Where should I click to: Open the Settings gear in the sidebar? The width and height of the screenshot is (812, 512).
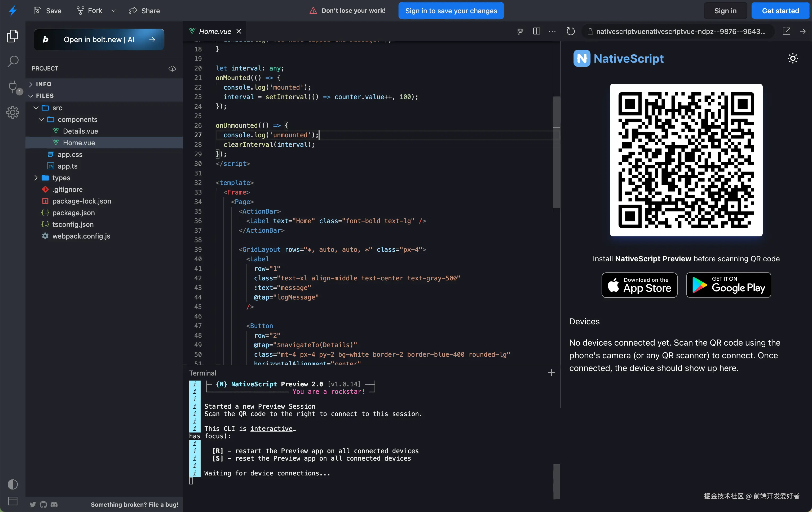pyautogui.click(x=12, y=112)
